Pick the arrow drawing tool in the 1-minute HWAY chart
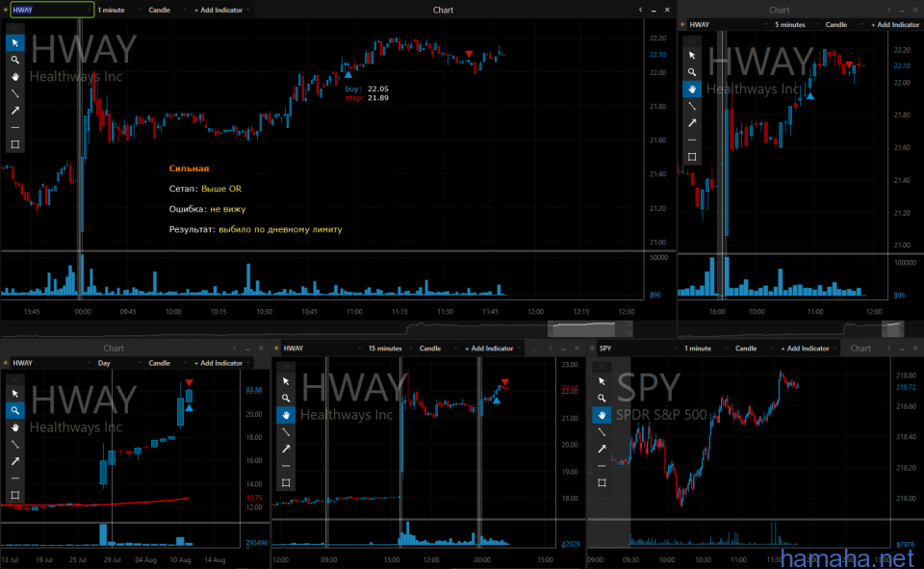The height and width of the screenshot is (569, 924). point(15,111)
